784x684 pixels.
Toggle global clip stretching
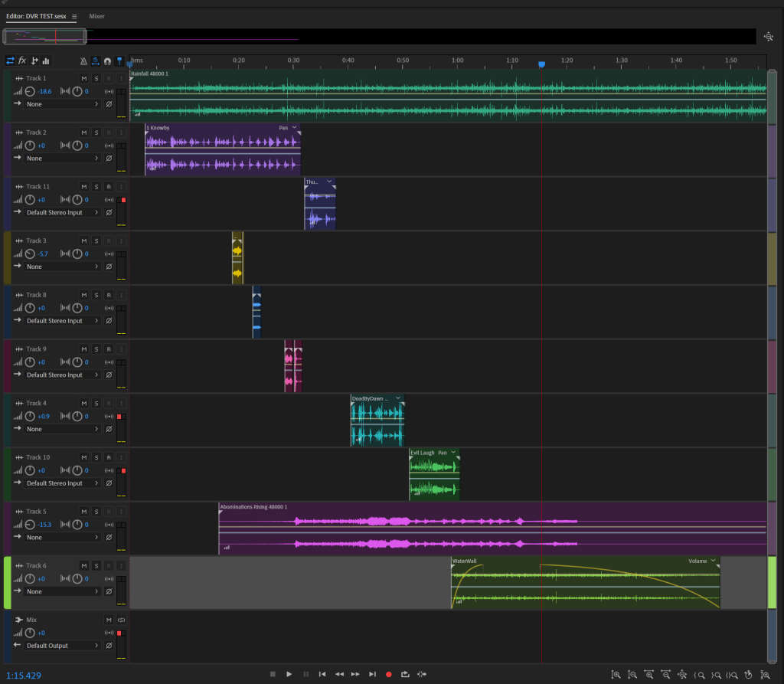point(96,61)
